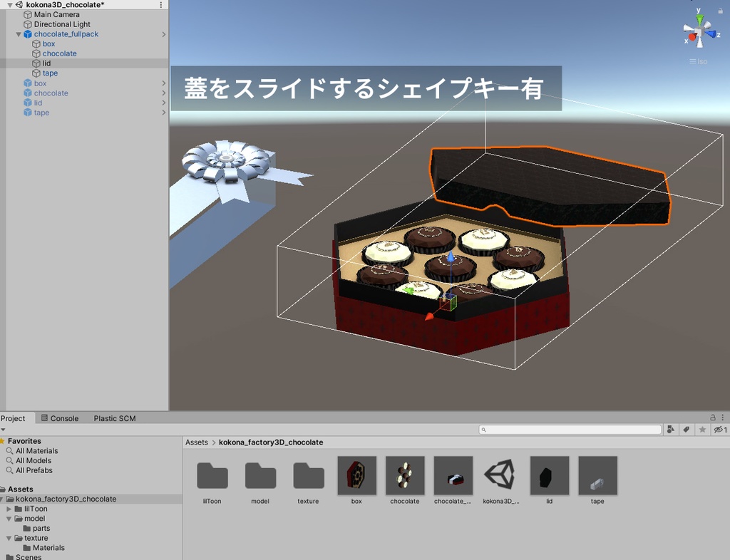Select the chocolate asset thumbnail in Project

pyautogui.click(x=404, y=475)
